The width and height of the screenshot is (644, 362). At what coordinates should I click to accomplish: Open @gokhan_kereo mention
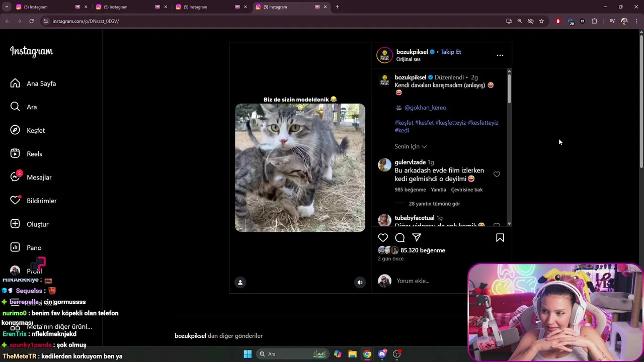click(x=425, y=108)
